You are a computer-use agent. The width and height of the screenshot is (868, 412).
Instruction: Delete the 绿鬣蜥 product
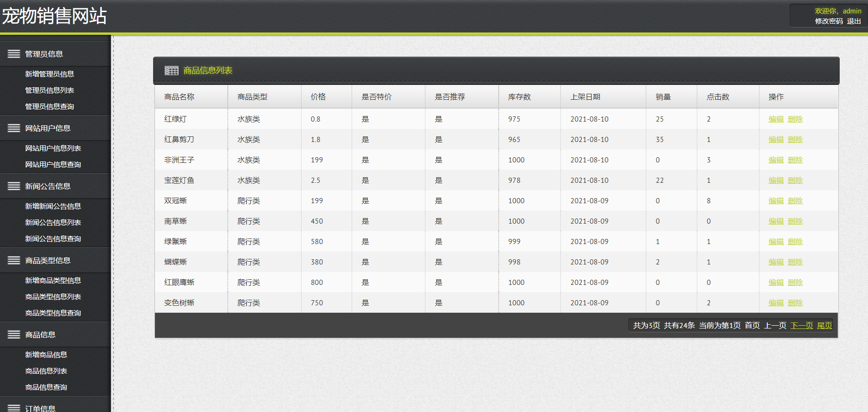tap(795, 242)
